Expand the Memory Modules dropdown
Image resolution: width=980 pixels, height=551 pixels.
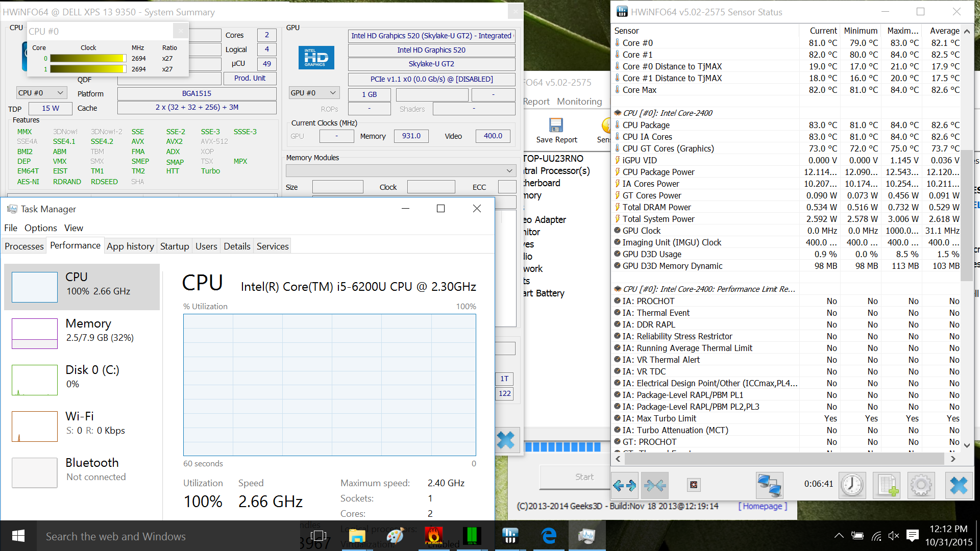[x=401, y=170]
